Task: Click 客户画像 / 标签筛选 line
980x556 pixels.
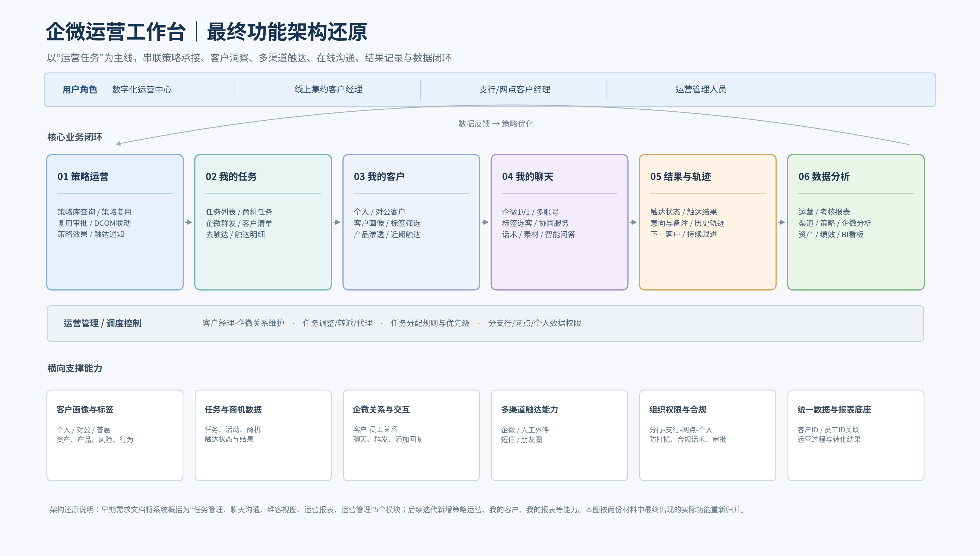Action: pyautogui.click(x=387, y=223)
